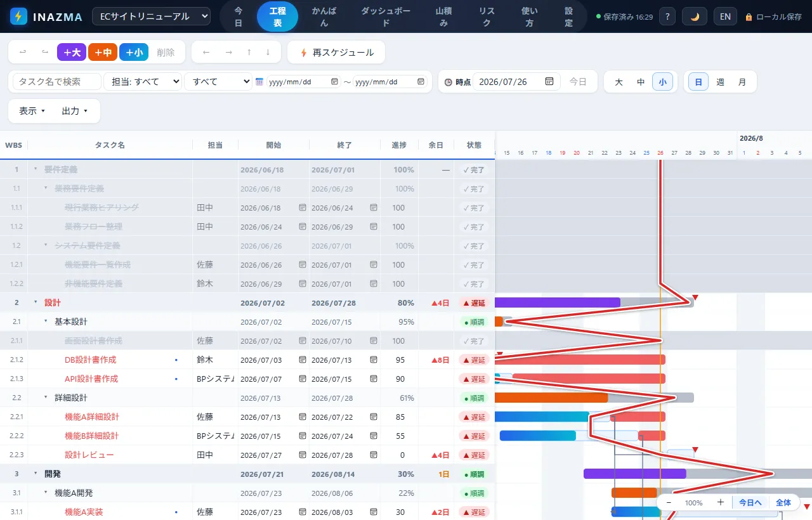This screenshot has height=520, width=812.
Task: Click the right arrow indent icon
Action: (x=228, y=53)
